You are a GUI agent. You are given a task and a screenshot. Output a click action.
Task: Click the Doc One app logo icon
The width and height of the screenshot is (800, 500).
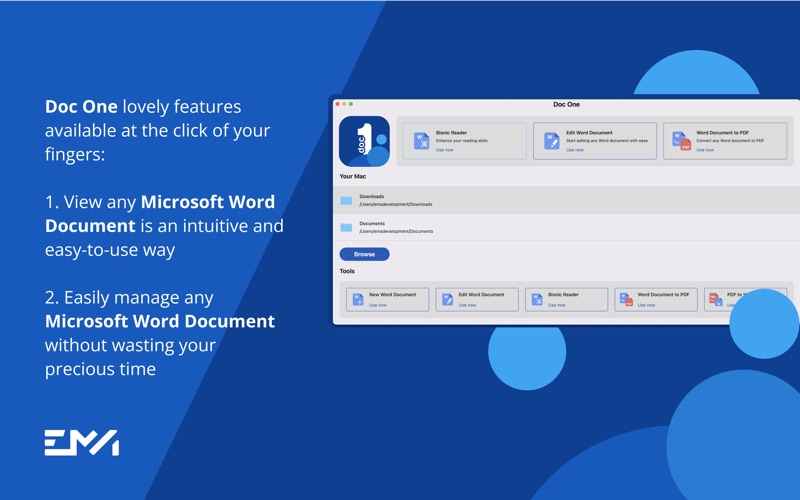364,141
